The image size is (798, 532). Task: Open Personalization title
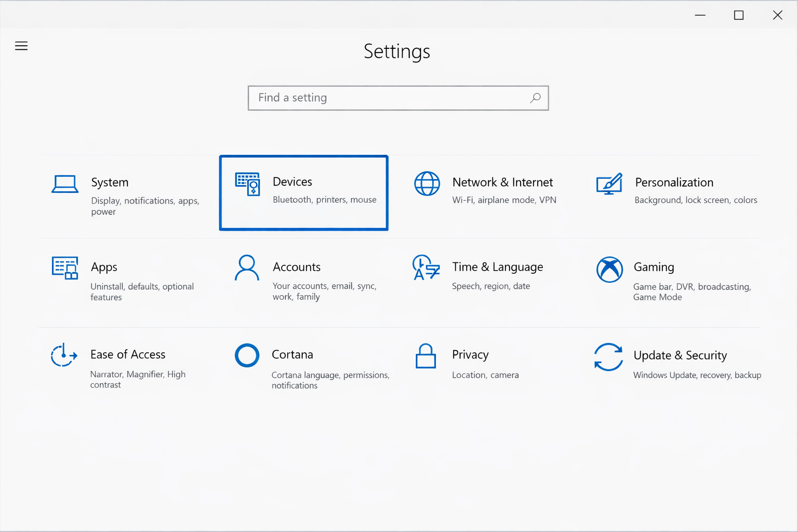[x=674, y=182]
